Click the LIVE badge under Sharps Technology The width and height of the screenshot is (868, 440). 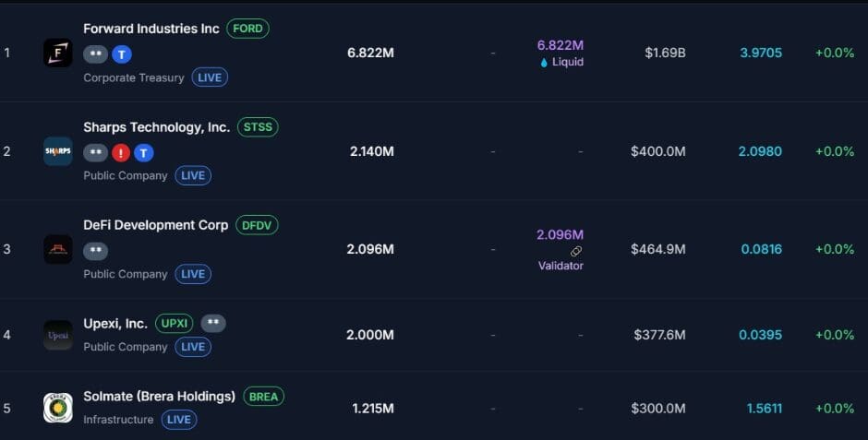193,175
